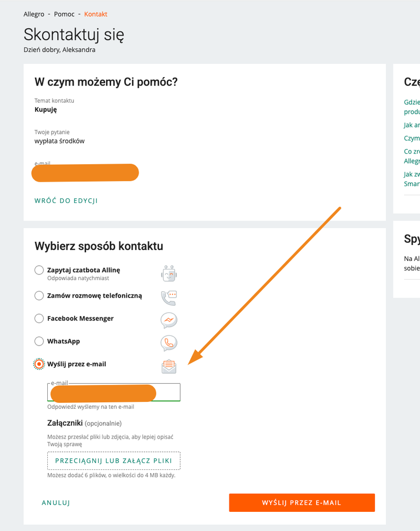Open the Allegro breadcrumb link
The height and width of the screenshot is (531, 420).
34,14
